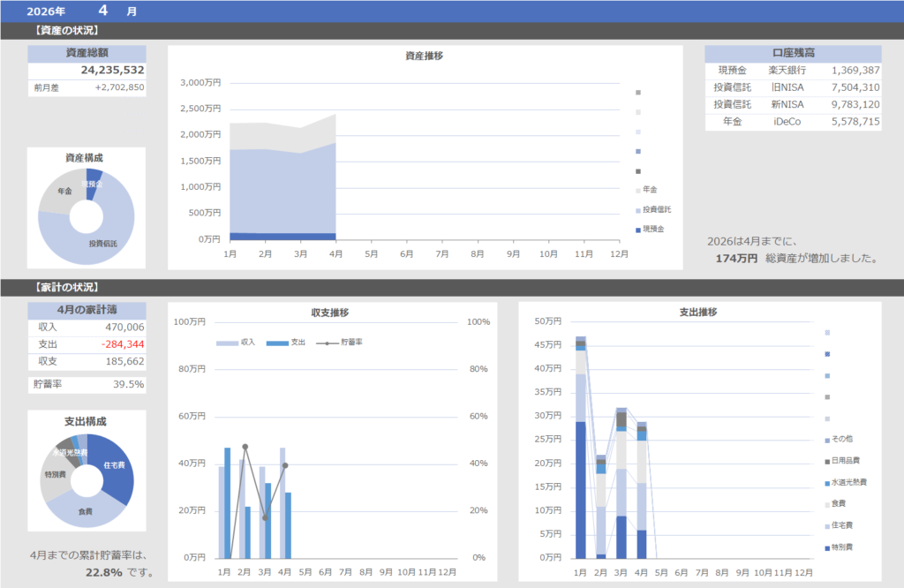Click 住宅費 legend entry in 支出推移
Image resolution: width=904 pixels, height=588 pixels.
point(839,525)
